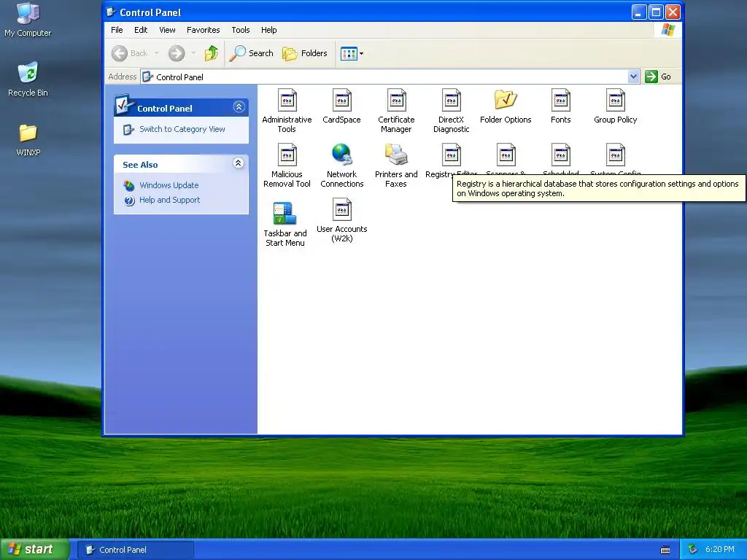Click the Start button
This screenshot has width=747, height=560.
(34, 550)
